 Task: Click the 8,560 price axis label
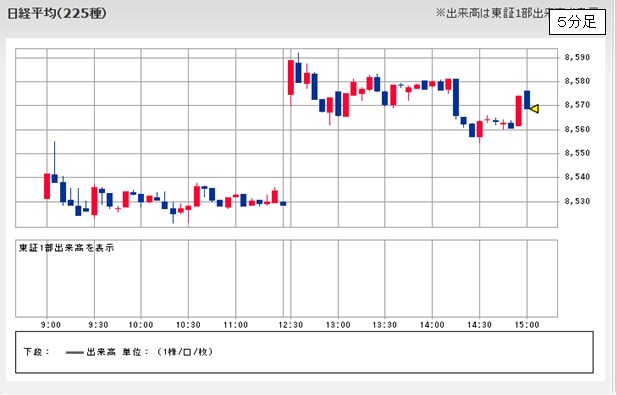577,129
